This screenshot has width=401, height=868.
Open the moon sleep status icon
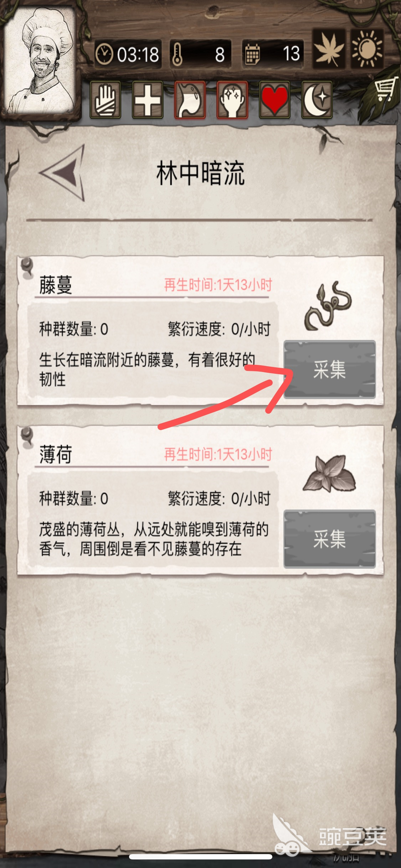317,99
